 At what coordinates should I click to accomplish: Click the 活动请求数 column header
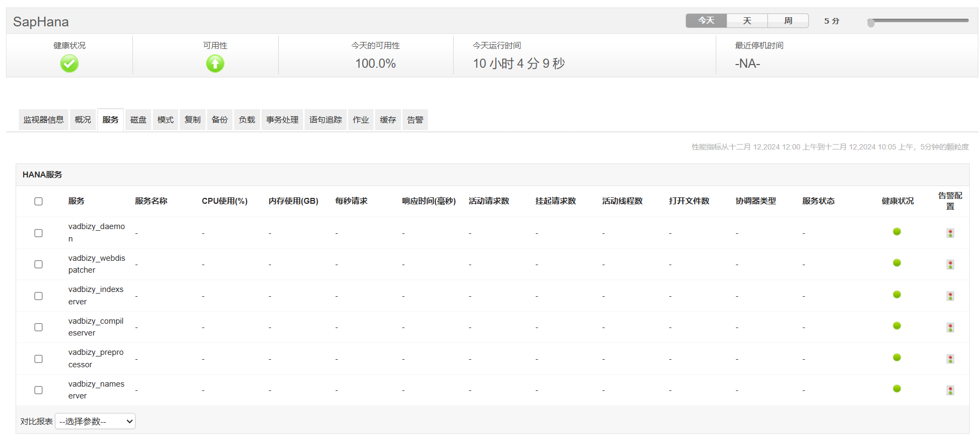click(489, 201)
